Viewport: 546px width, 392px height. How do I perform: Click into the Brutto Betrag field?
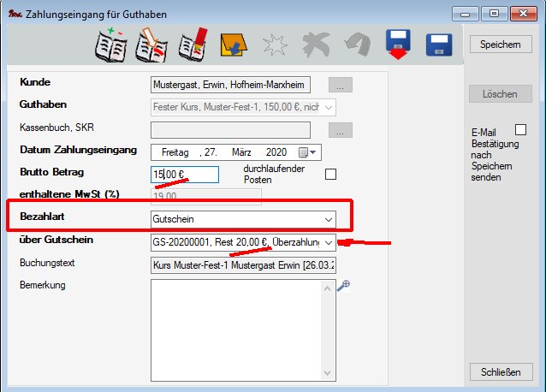184,175
